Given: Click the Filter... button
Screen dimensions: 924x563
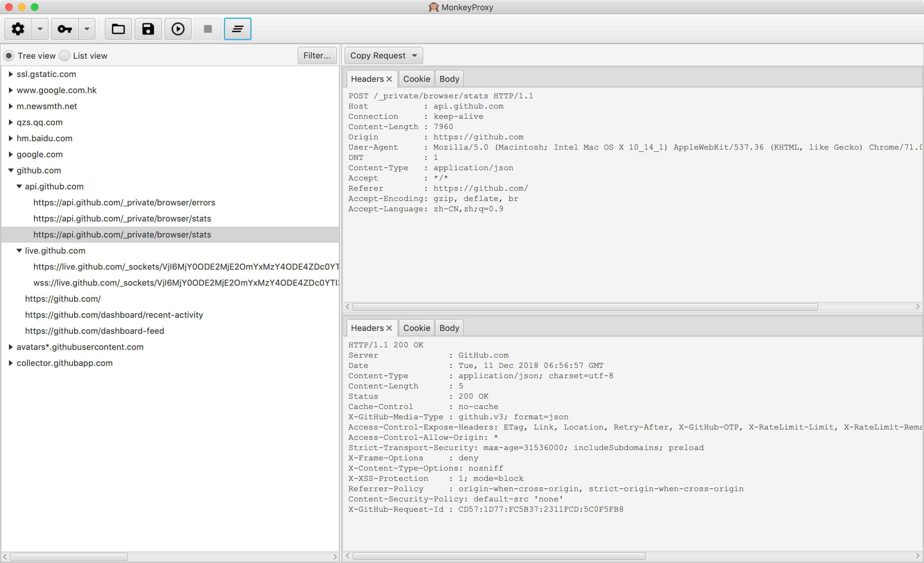Looking at the screenshot, I should point(317,56).
